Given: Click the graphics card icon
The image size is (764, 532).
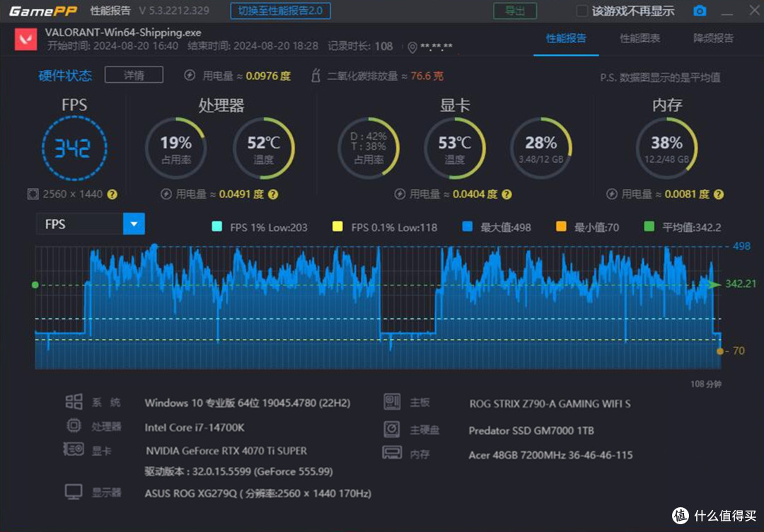Looking at the screenshot, I should [74, 449].
